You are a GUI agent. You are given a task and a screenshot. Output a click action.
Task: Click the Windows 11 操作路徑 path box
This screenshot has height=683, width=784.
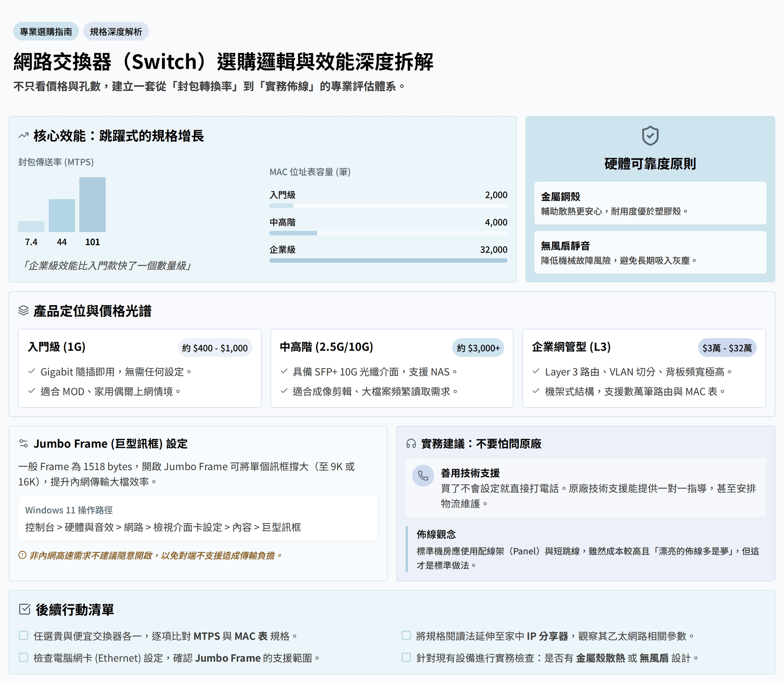click(198, 518)
